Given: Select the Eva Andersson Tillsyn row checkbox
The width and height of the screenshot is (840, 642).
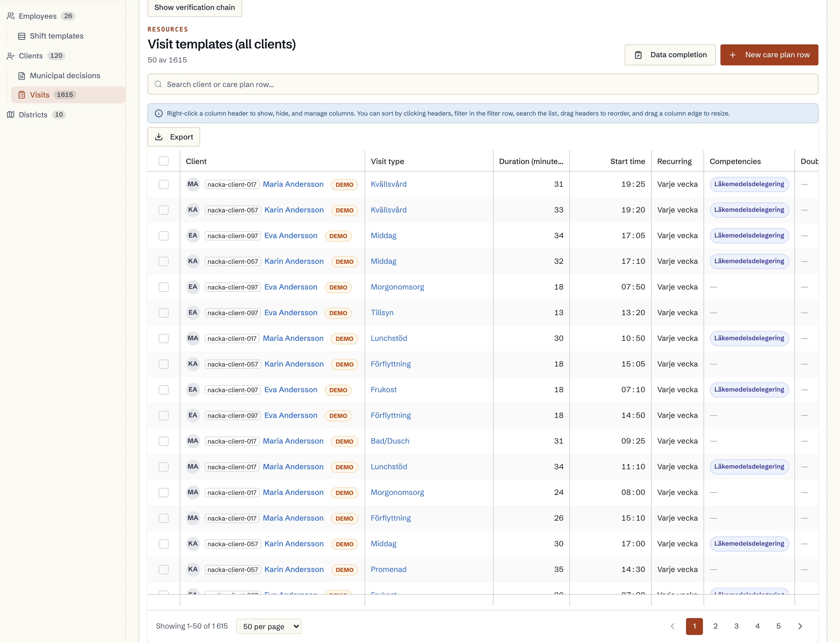Looking at the screenshot, I should point(164,313).
